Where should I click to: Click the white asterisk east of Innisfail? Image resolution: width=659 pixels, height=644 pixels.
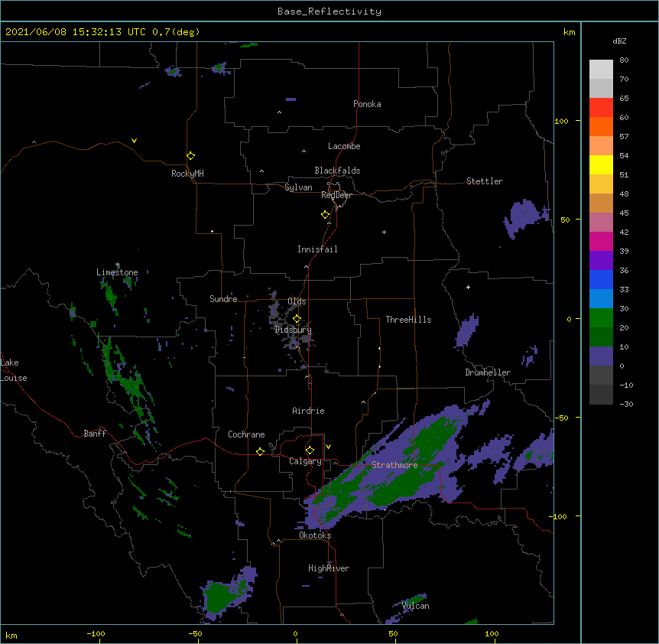point(384,232)
